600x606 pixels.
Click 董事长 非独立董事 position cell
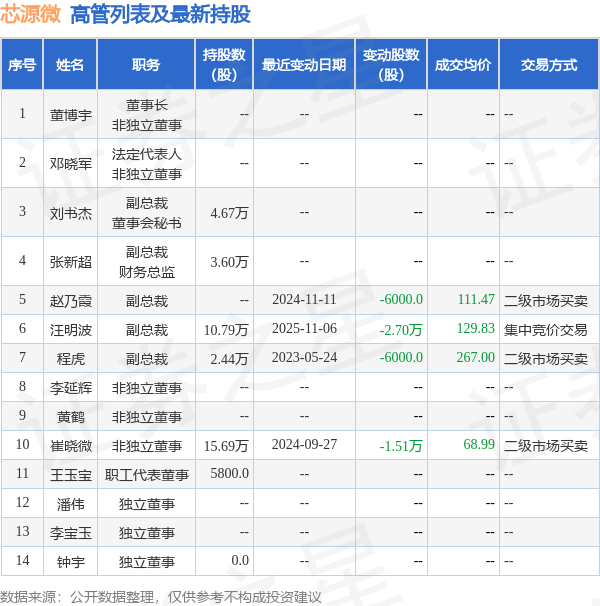(x=147, y=115)
